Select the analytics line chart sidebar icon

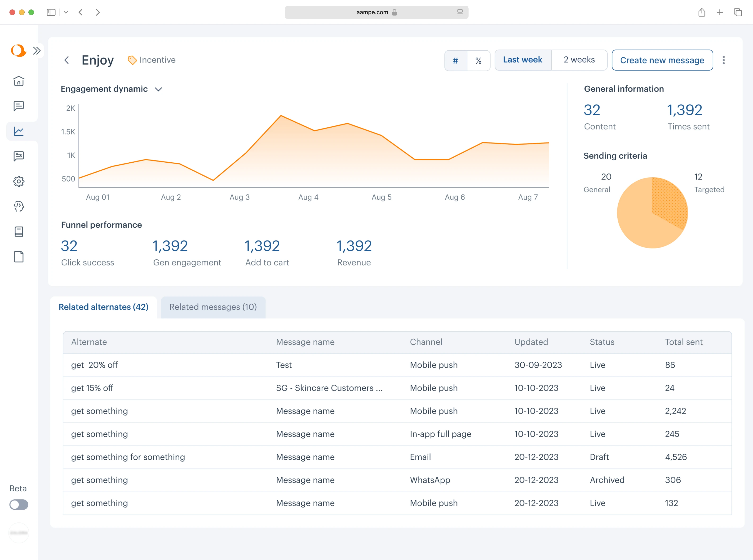19,131
